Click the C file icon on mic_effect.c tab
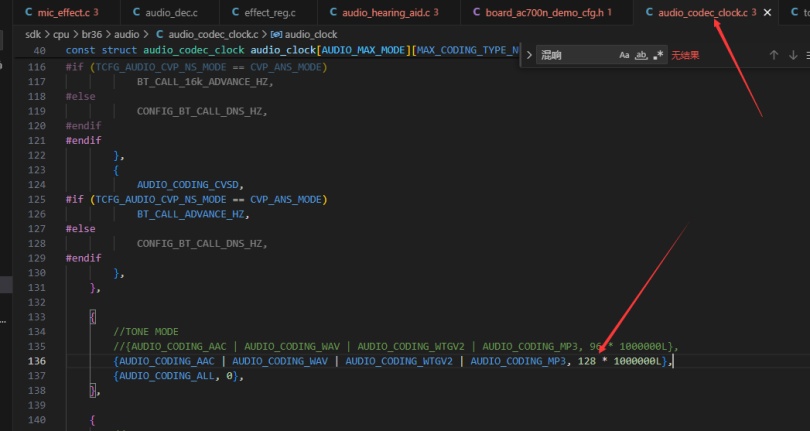 pyautogui.click(x=28, y=12)
